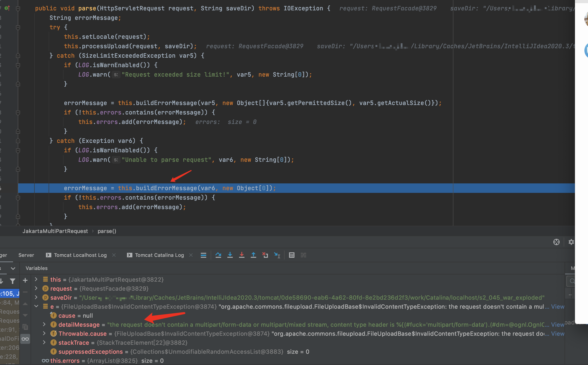The height and width of the screenshot is (365, 588).
Task: Click parse() in the breadcrumb bar
Action: (x=107, y=231)
